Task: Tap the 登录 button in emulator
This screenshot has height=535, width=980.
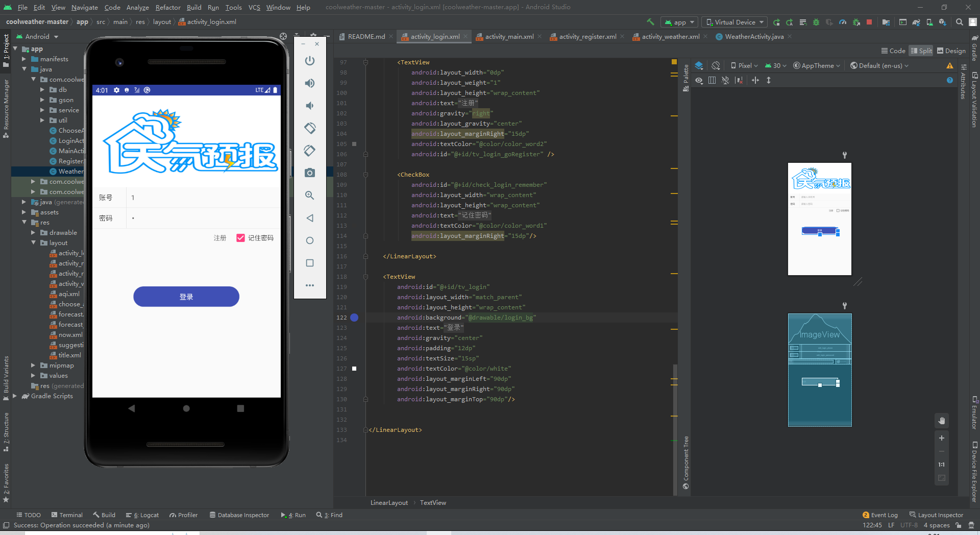Action: point(186,297)
